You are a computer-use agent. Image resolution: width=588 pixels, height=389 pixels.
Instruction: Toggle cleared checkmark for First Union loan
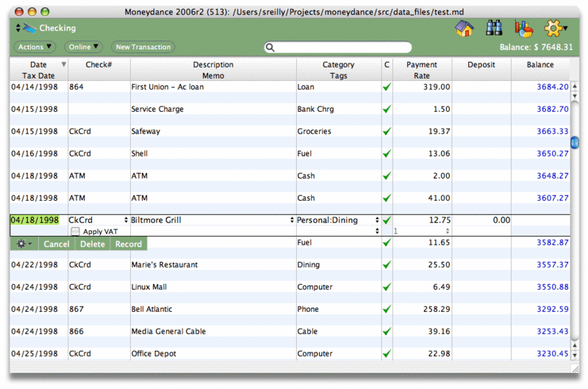coord(387,87)
